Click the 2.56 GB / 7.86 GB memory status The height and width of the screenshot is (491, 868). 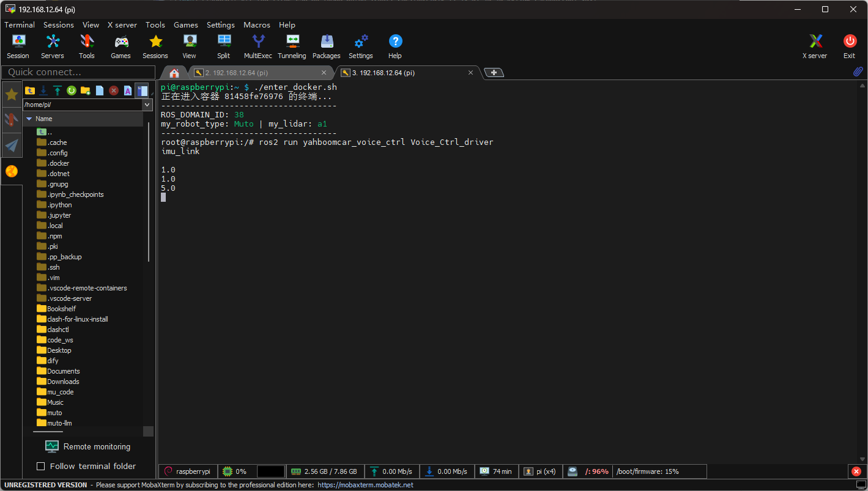click(324, 471)
